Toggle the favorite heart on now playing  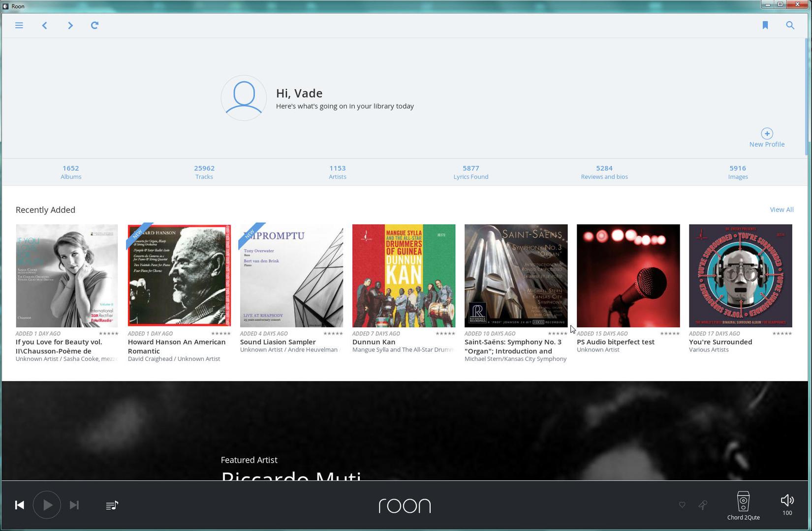coord(682,505)
